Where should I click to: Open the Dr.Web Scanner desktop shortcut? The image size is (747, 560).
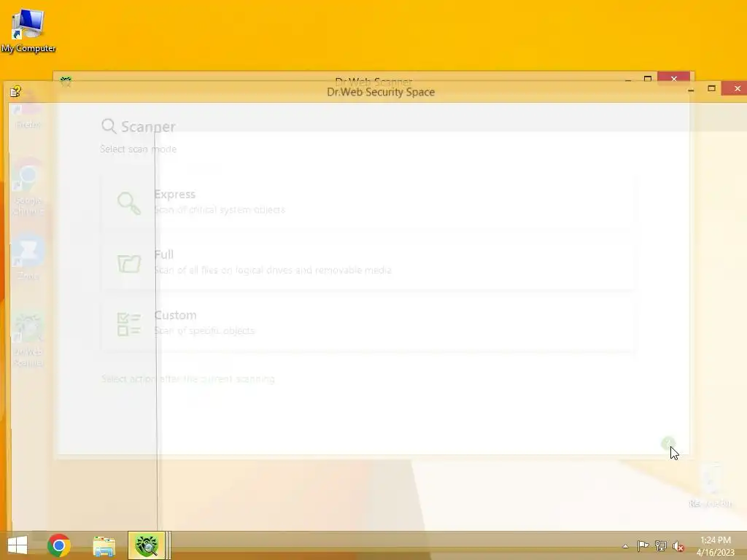pos(28,339)
